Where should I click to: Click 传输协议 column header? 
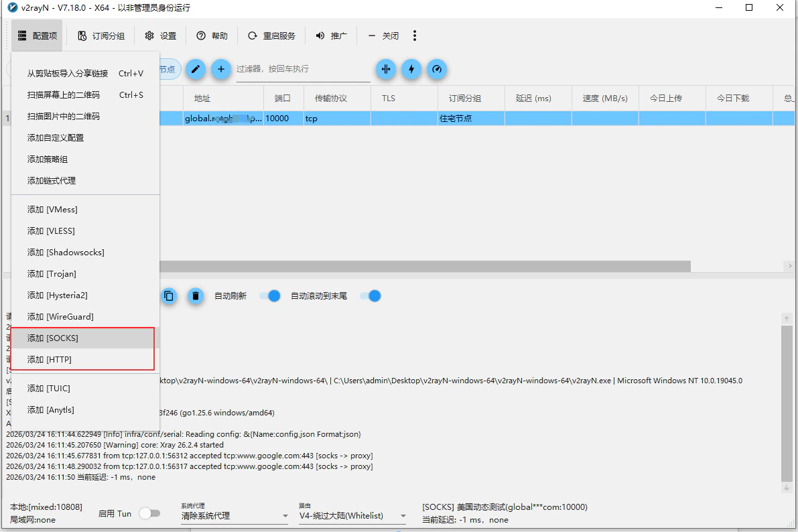coord(337,98)
